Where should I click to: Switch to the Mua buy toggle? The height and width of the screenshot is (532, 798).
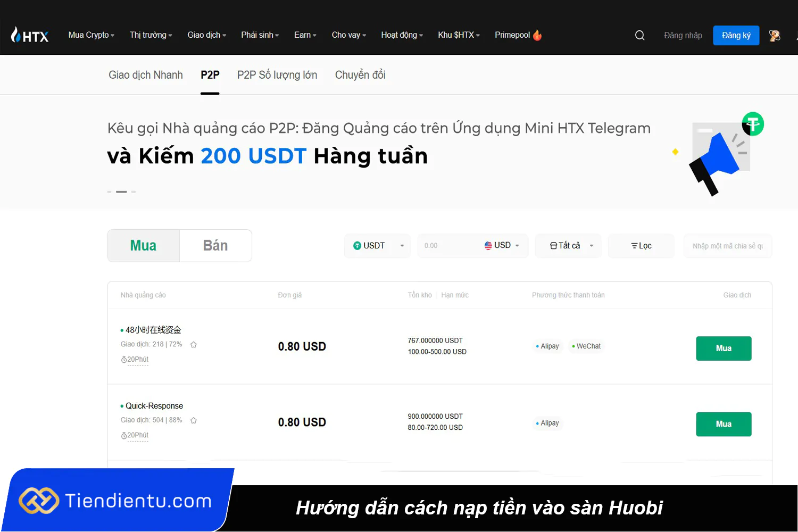[x=143, y=246]
